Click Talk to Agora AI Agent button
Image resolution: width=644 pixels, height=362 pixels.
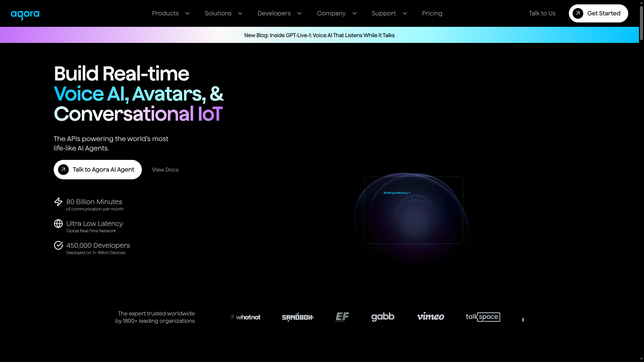[98, 170]
